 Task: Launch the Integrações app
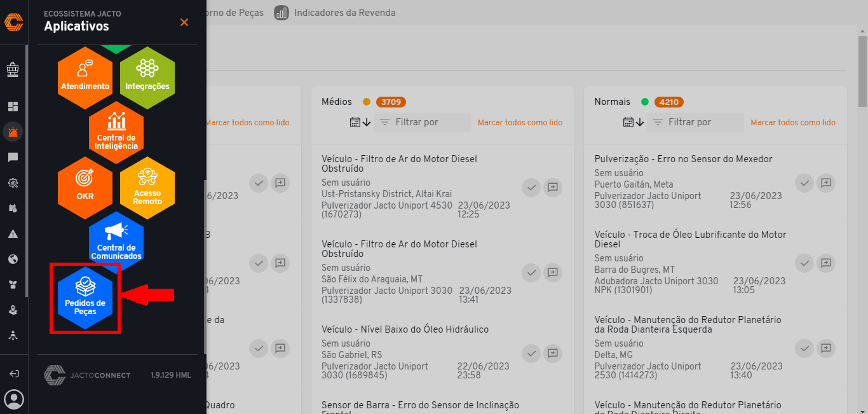[x=147, y=78]
